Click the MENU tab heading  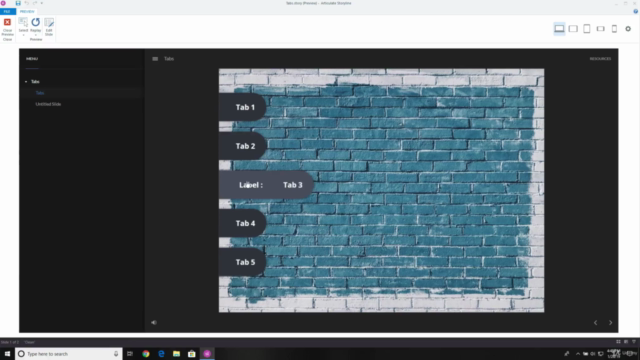click(32, 59)
